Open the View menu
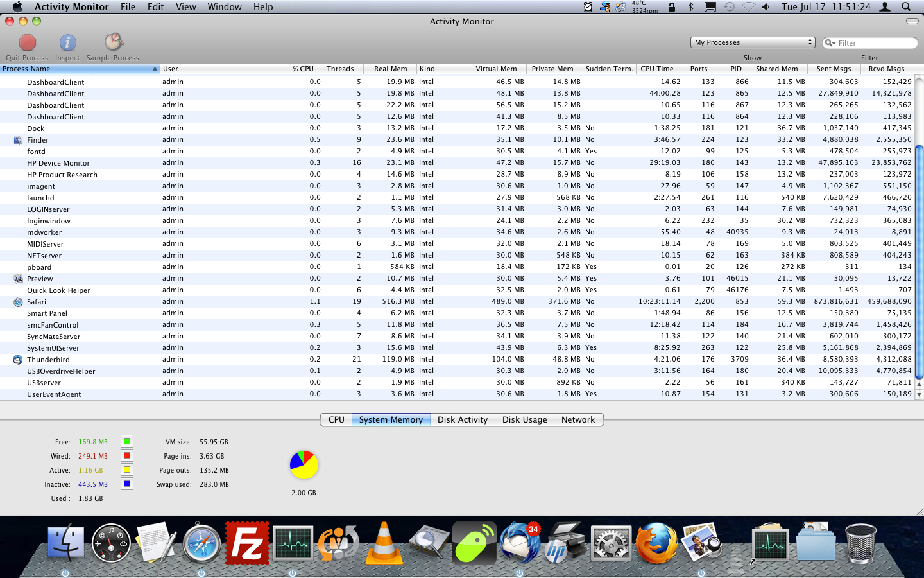924x578 pixels. pos(185,6)
